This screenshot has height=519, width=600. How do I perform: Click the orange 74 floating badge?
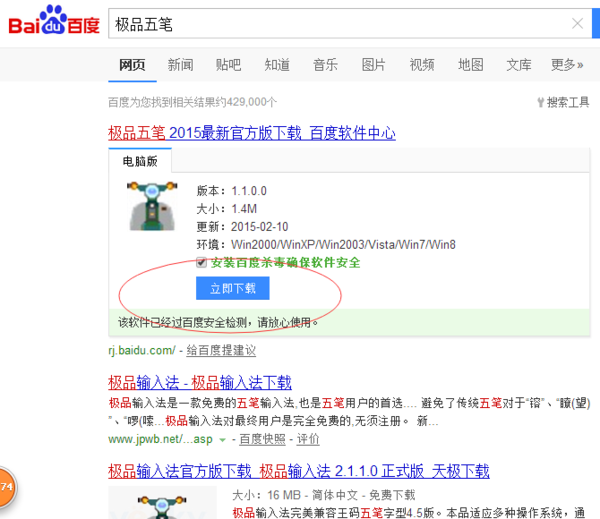(7, 487)
